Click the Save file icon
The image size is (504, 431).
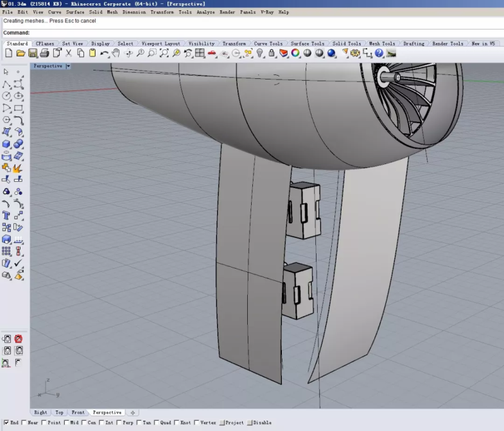click(33, 53)
